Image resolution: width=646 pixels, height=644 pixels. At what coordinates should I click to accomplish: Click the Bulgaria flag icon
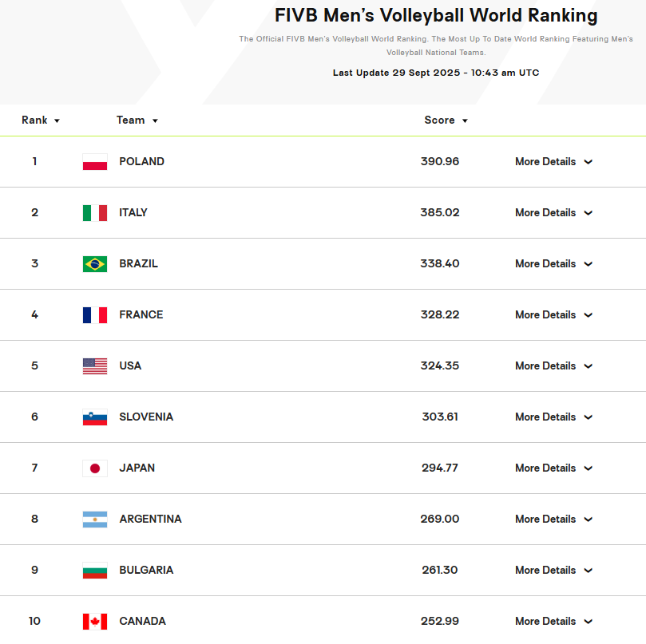(94, 571)
